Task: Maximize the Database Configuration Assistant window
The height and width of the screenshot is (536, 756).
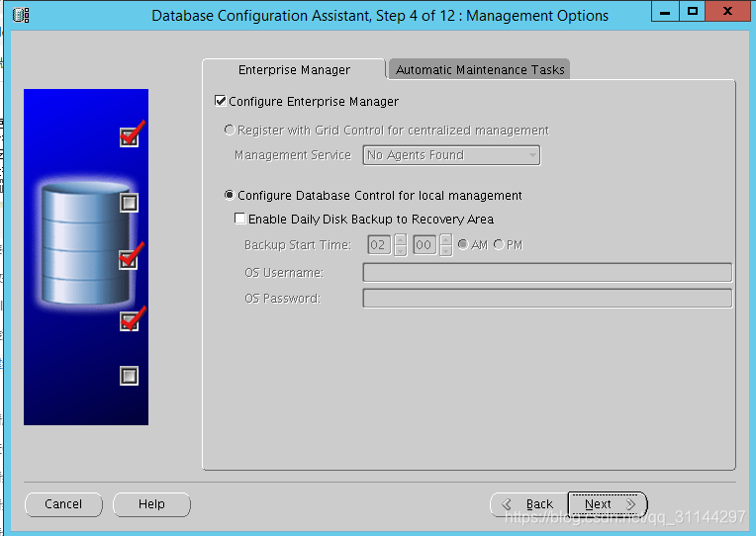Action: point(693,12)
